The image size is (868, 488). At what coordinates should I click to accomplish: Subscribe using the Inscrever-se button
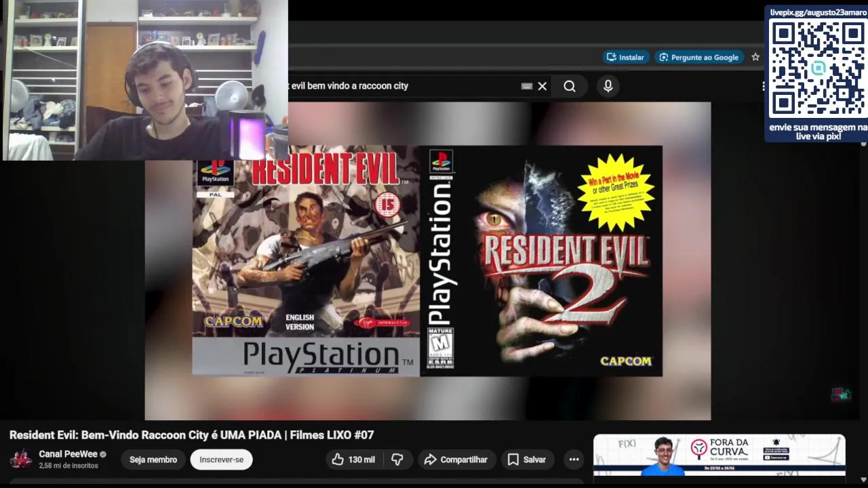pyautogui.click(x=221, y=460)
